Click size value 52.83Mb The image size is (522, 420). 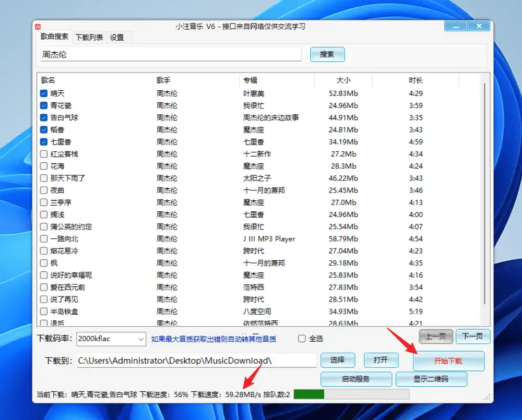(x=343, y=93)
